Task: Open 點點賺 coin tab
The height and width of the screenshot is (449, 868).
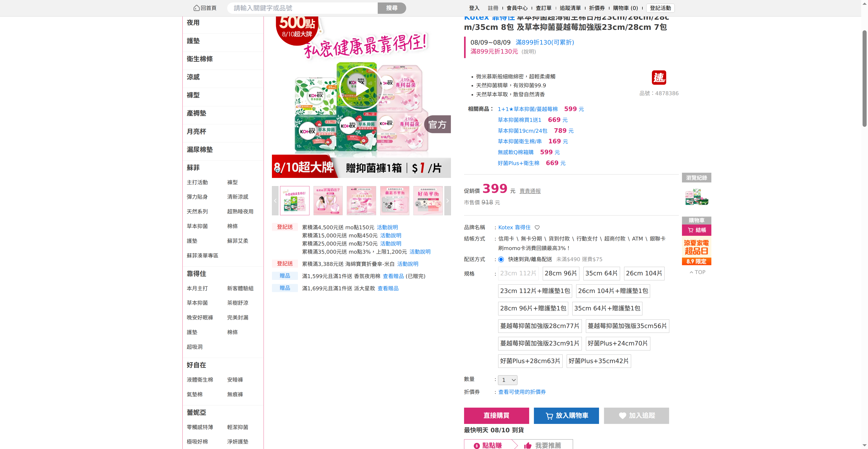Action: [488, 445]
